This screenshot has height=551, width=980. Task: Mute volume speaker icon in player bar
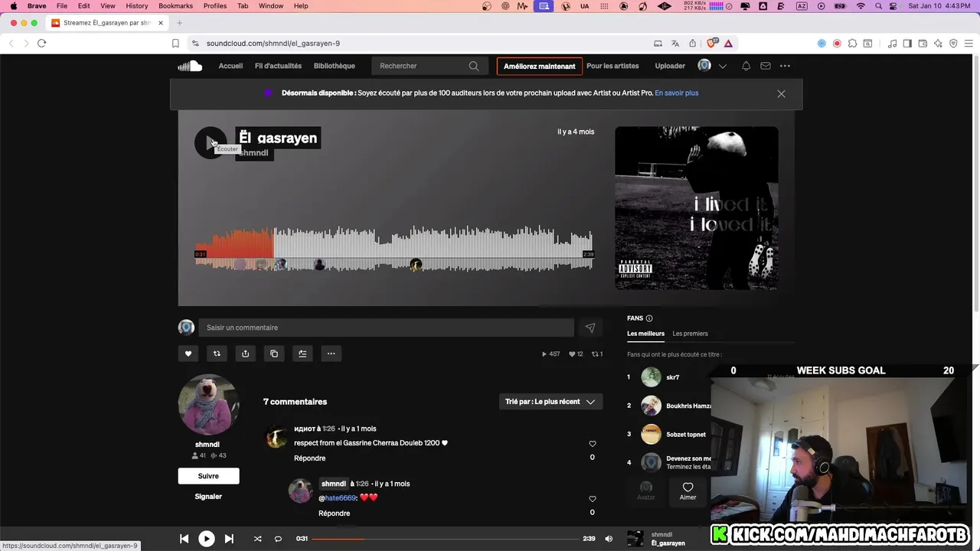(x=609, y=539)
